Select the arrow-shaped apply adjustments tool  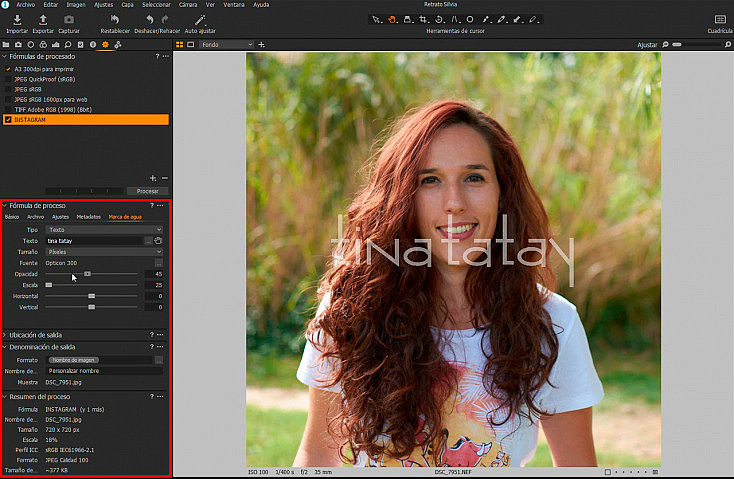pyautogui.click(x=517, y=20)
